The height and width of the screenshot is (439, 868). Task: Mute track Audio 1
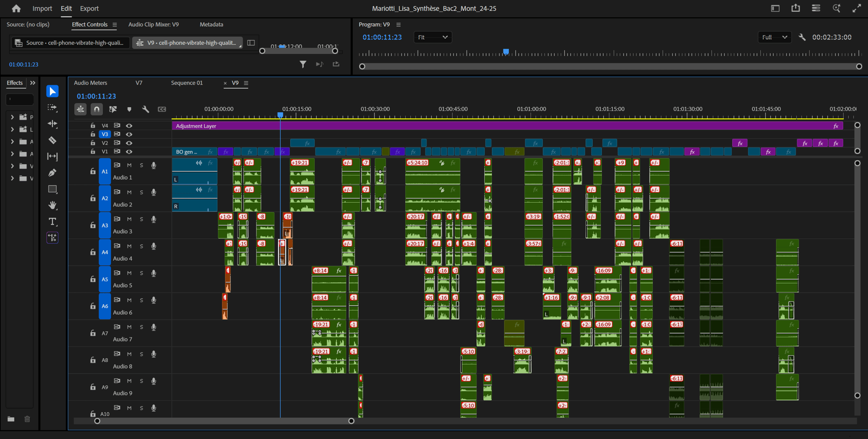click(x=129, y=165)
